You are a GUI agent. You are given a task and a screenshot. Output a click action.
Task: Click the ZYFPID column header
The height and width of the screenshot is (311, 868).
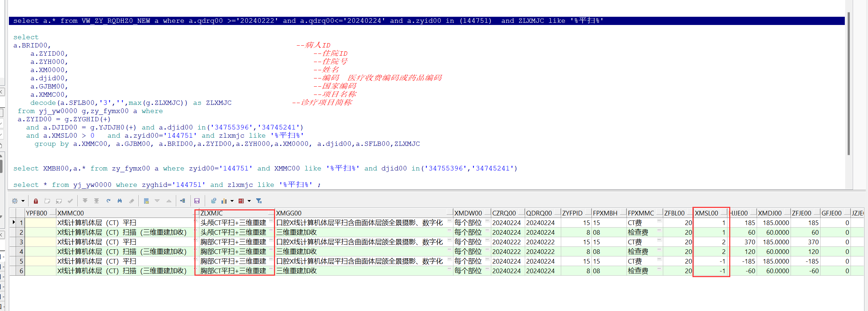point(576,213)
